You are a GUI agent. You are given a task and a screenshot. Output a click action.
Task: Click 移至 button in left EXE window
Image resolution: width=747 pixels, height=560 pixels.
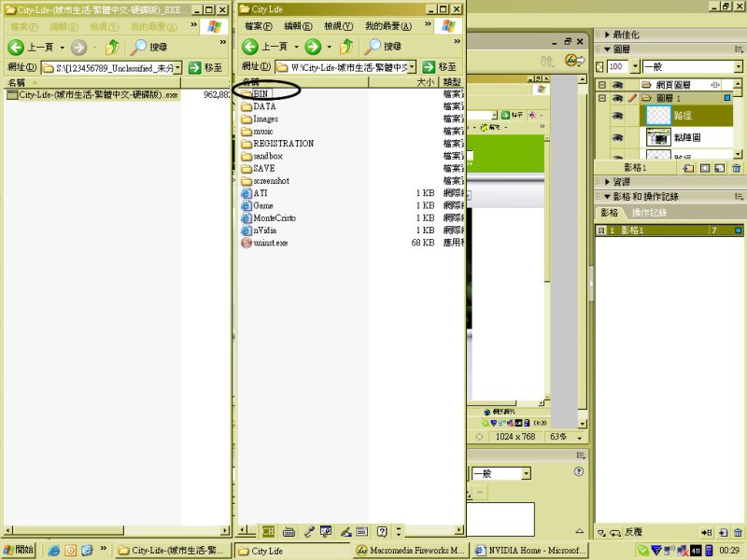click(x=205, y=68)
